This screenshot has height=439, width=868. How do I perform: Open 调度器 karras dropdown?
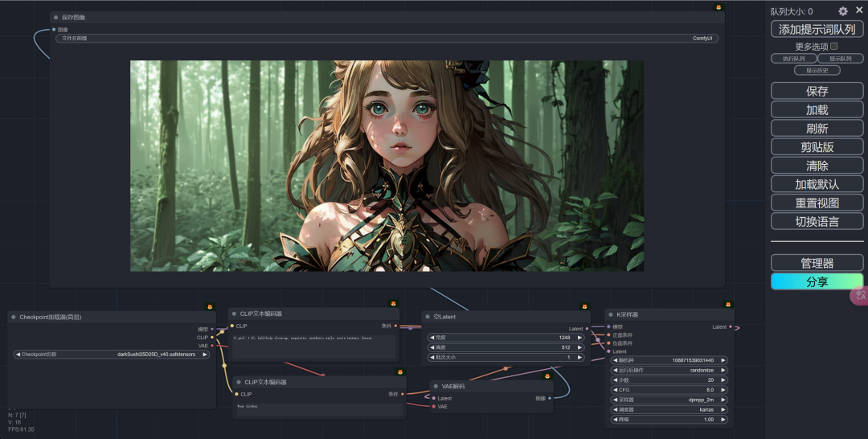coord(669,410)
